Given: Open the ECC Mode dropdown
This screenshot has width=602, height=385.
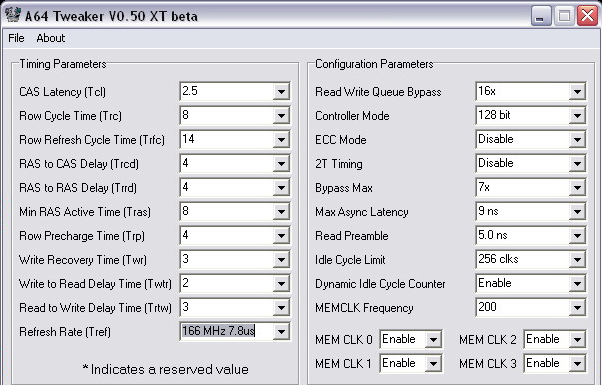Looking at the screenshot, I should (577, 140).
